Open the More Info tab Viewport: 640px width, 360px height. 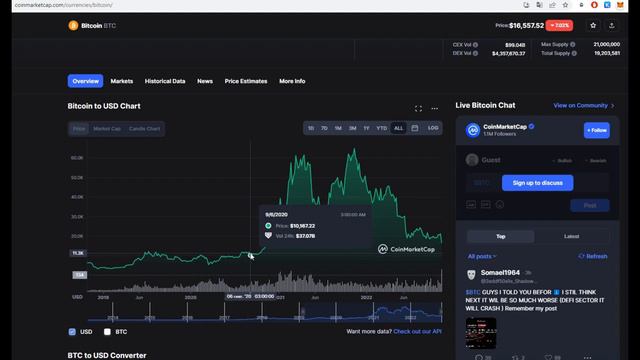tap(292, 81)
